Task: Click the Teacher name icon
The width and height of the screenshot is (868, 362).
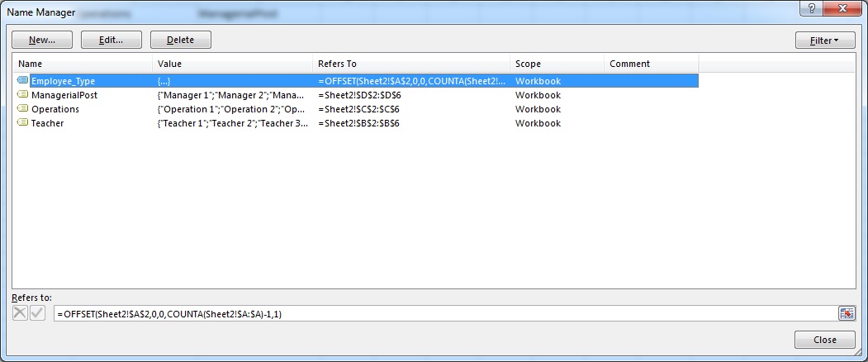Action: (22, 123)
